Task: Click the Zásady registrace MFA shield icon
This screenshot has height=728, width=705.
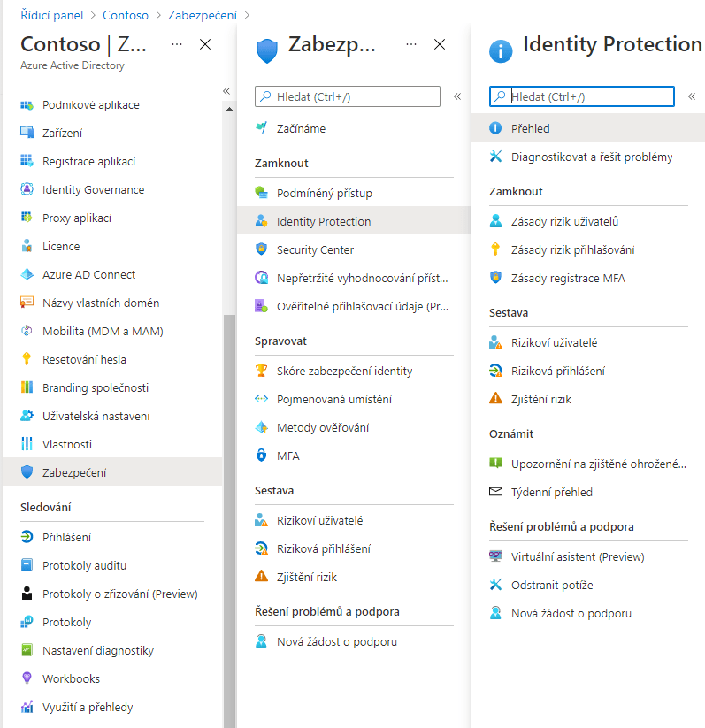Action: (x=495, y=278)
